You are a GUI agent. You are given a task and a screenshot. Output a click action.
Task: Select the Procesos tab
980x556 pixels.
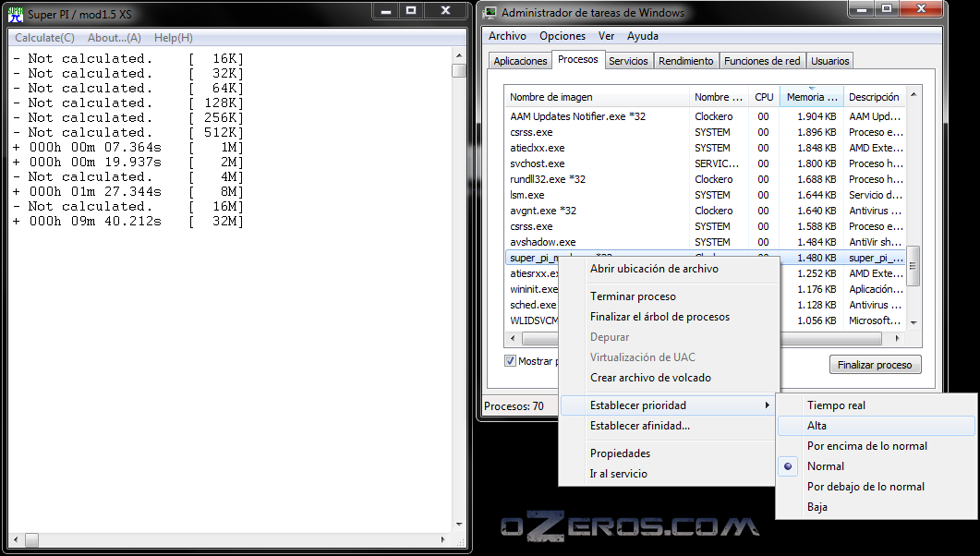click(x=578, y=59)
